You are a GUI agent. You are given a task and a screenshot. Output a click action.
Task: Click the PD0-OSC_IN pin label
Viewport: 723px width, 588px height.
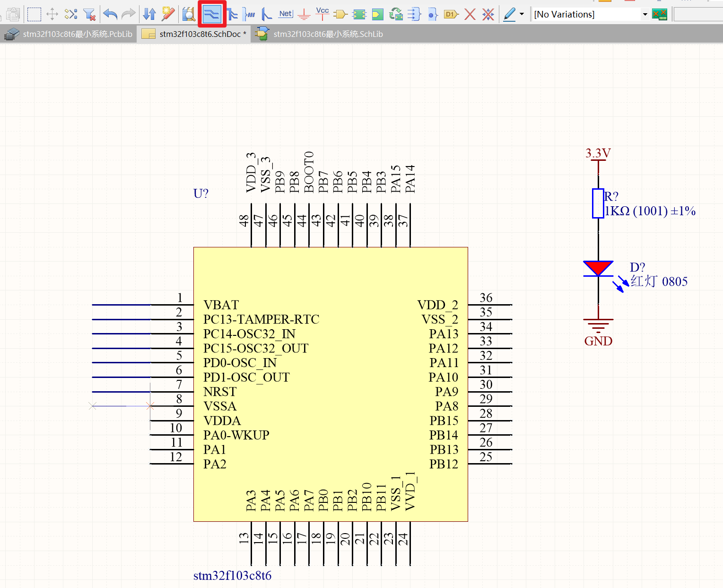coord(240,363)
